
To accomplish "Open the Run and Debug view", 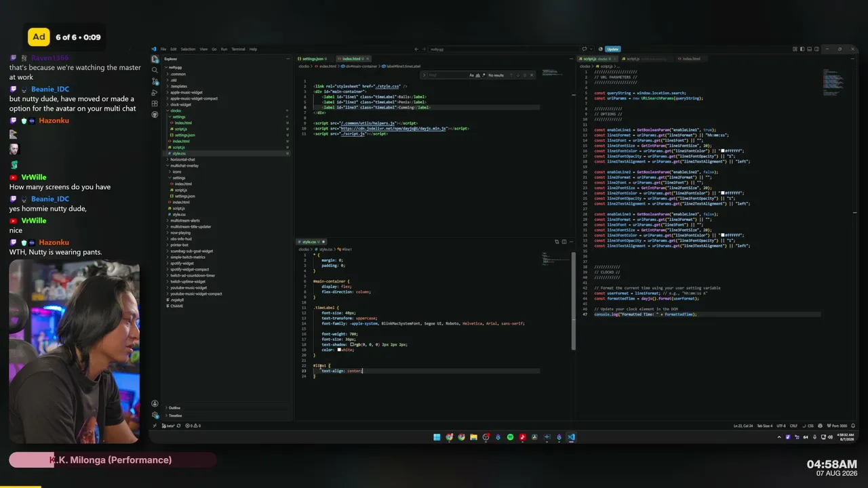I will [155, 92].
